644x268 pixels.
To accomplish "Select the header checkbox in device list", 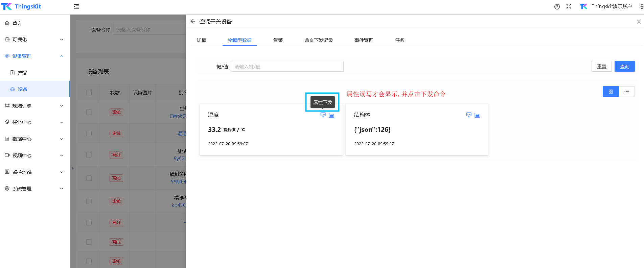I will click(89, 93).
